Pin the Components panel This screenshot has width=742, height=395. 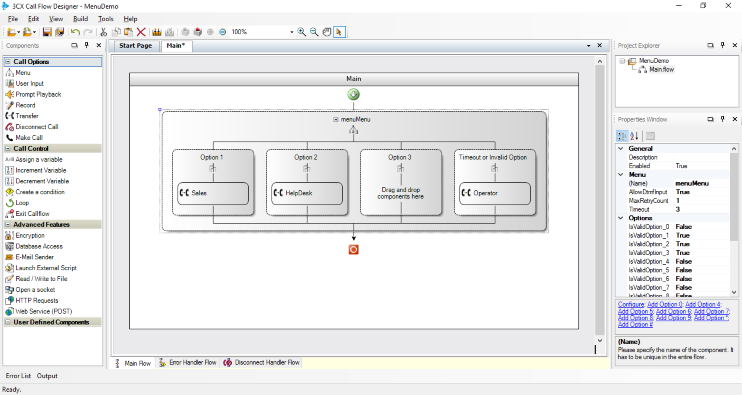point(86,45)
